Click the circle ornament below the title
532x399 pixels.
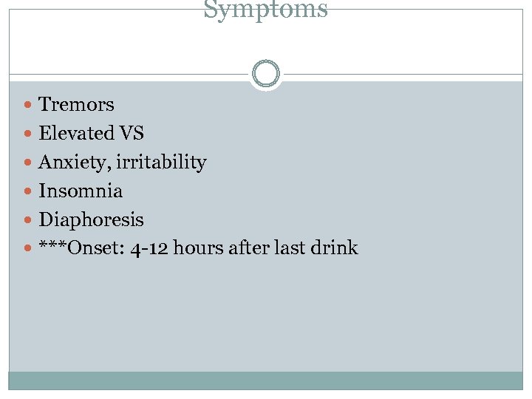[x=265, y=74]
